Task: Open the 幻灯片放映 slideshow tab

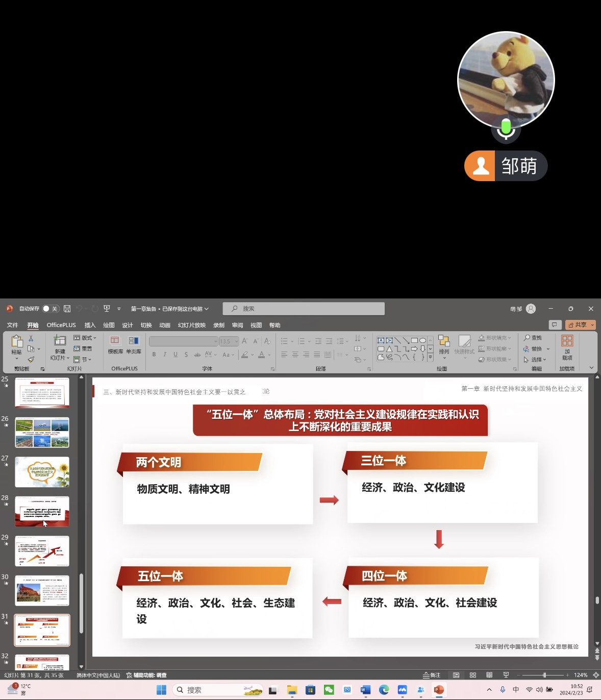Action: tap(191, 325)
